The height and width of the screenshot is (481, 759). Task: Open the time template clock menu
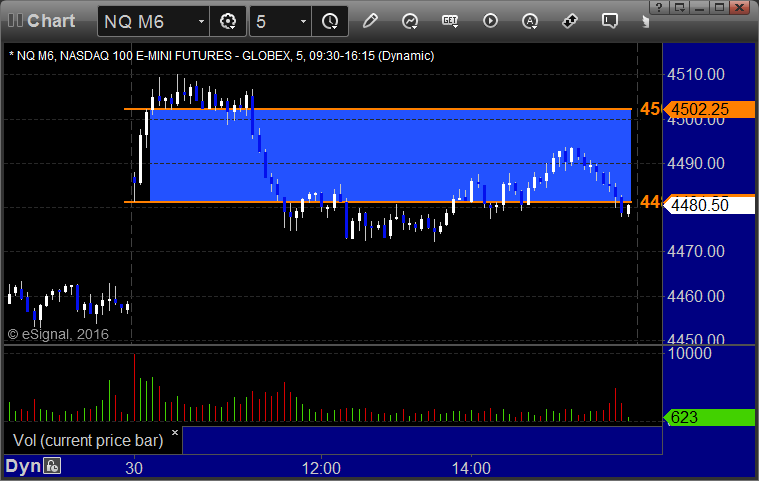(x=330, y=21)
